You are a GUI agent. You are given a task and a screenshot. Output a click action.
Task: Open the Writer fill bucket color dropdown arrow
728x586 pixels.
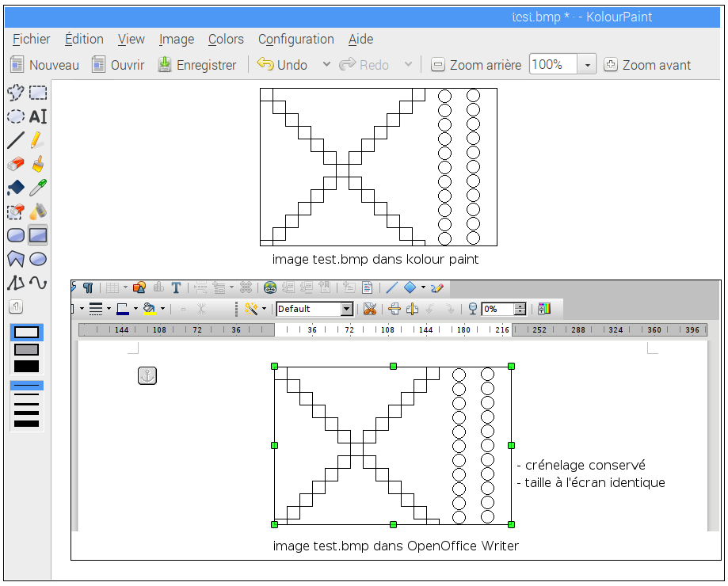coord(162,309)
